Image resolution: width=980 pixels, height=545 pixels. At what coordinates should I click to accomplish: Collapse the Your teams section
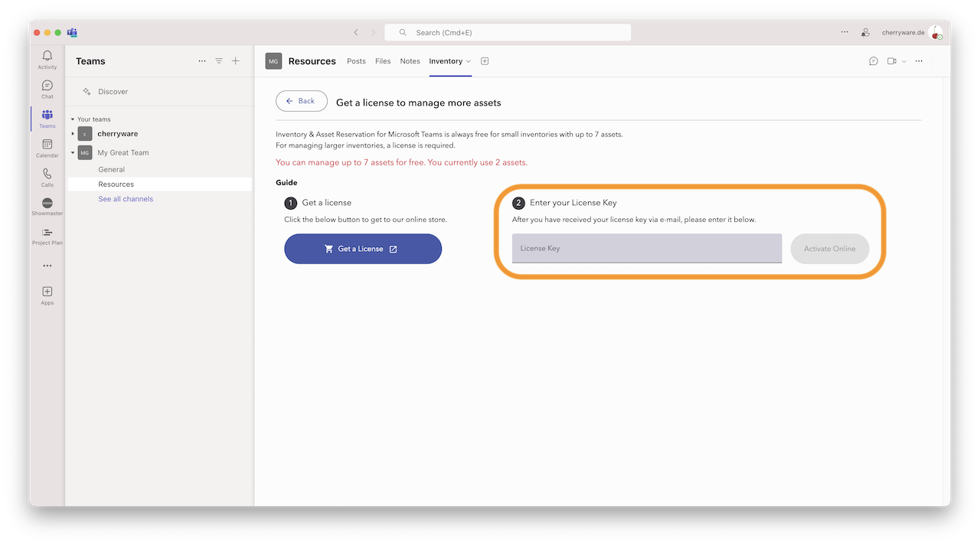73,119
